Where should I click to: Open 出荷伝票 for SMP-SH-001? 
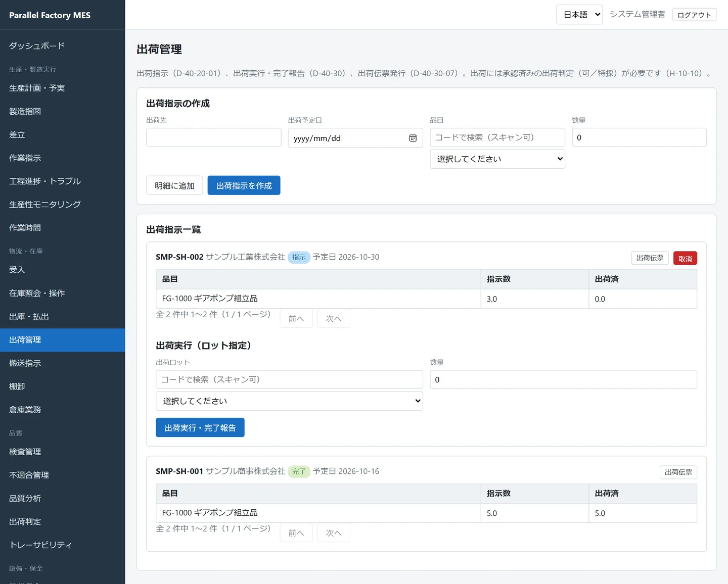678,472
